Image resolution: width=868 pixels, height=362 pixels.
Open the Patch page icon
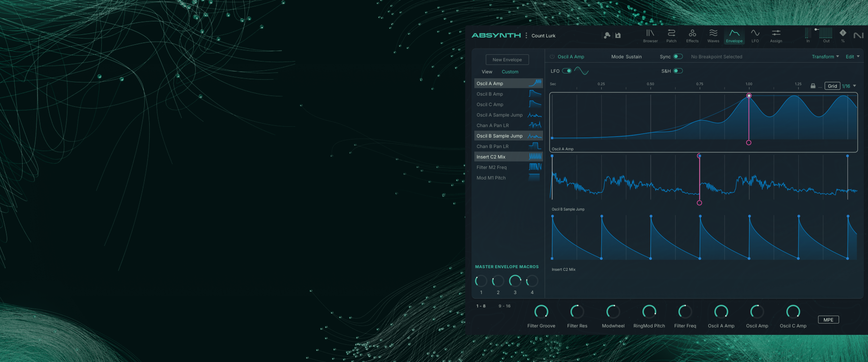[x=671, y=36]
